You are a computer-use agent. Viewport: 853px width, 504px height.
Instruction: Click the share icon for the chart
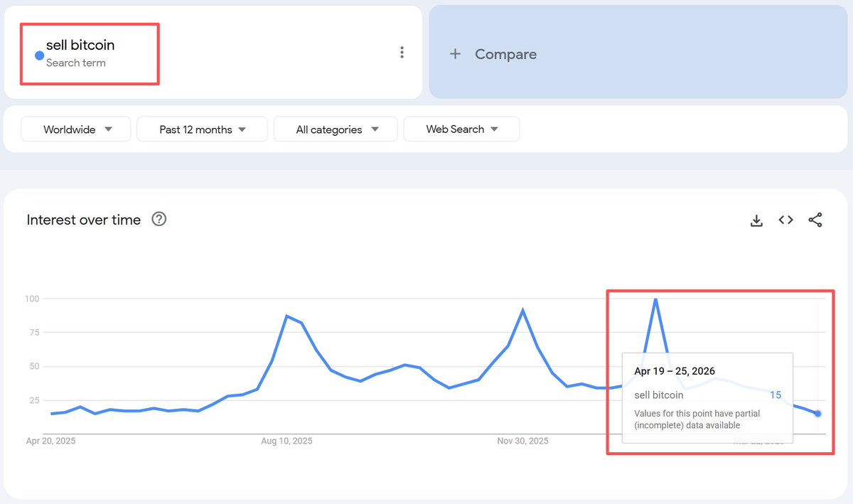(815, 220)
